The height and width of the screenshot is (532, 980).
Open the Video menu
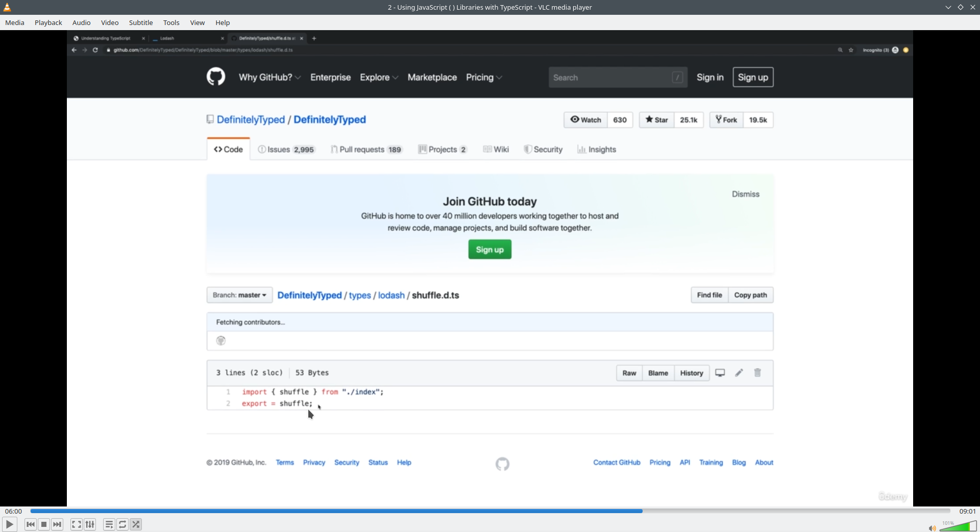point(110,22)
